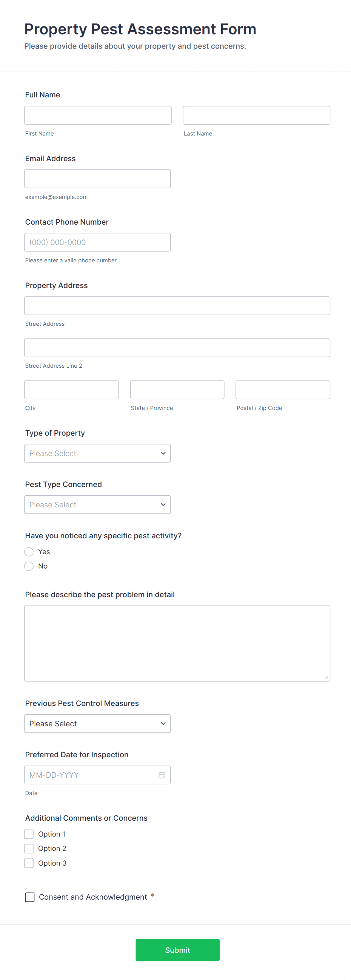Focus the Email Address input
The width and height of the screenshot is (351, 980).
pyautogui.click(x=97, y=179)
